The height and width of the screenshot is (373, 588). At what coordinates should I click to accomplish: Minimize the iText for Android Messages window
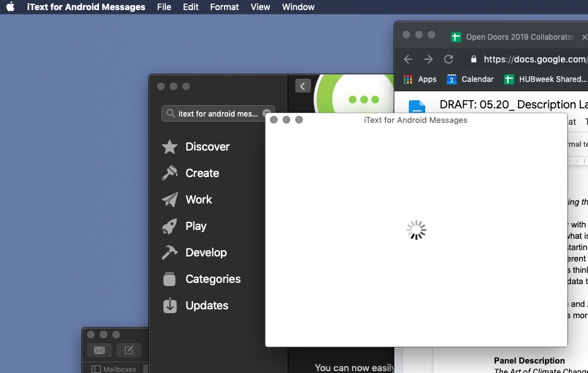click(x=286, y=120)
